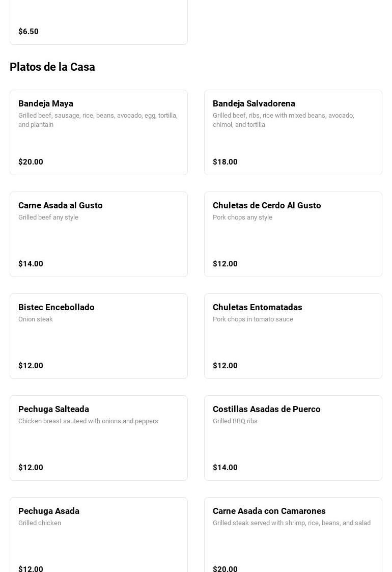Select the Bistec Encebollado item
The width and height of the screenshot is (392, 572).
(x=57, y=307)
